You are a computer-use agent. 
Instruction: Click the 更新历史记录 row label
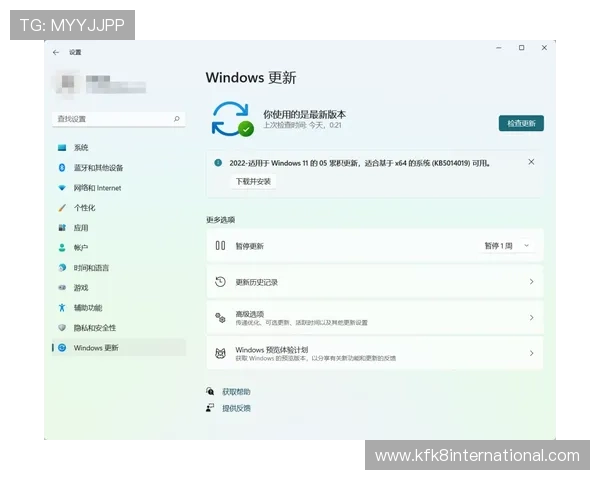click(257, 282)
